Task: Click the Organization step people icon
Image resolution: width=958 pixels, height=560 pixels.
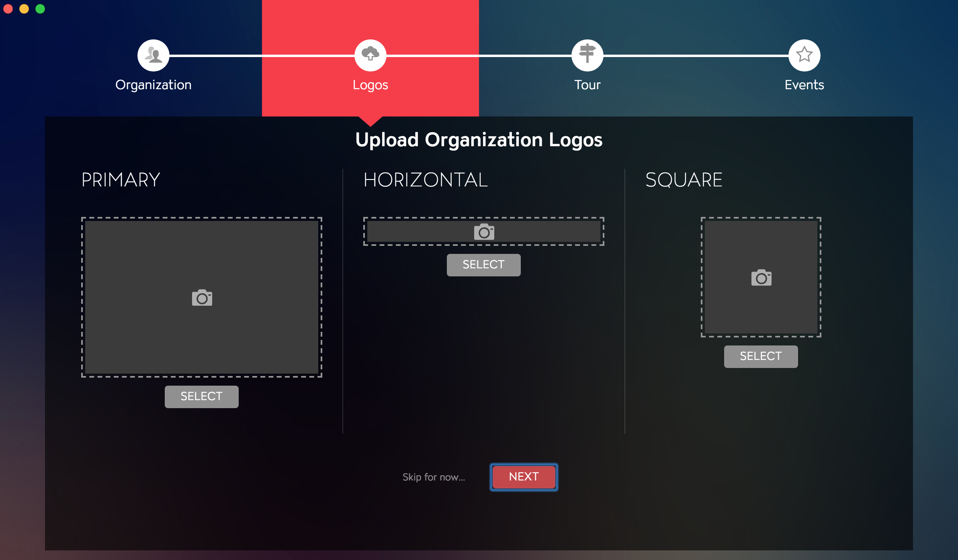Action: 154,55
